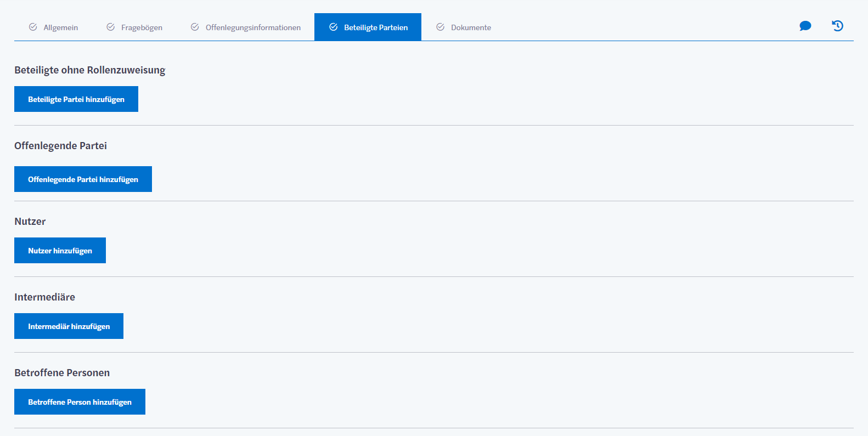Click the checkmark icon beside Dokumente
This screenshot has width=868, height=436.
point(440,27)
